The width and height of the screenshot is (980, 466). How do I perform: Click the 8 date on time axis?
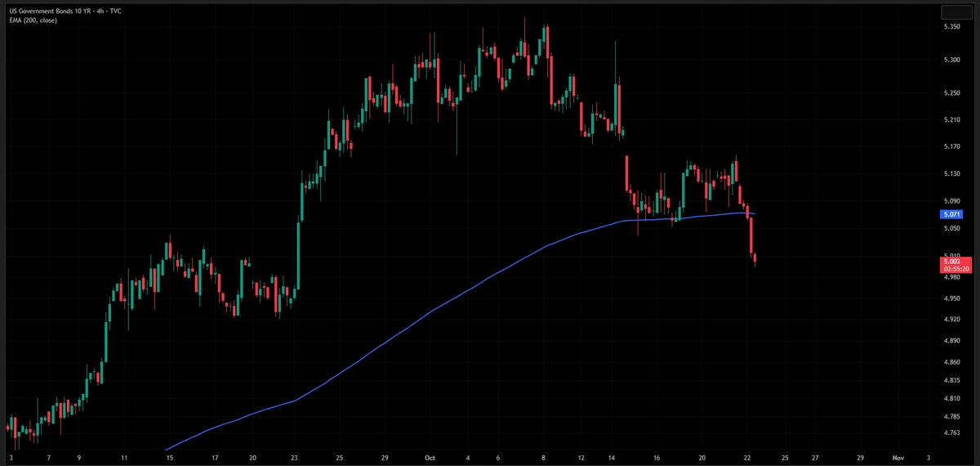click(543, 459)
